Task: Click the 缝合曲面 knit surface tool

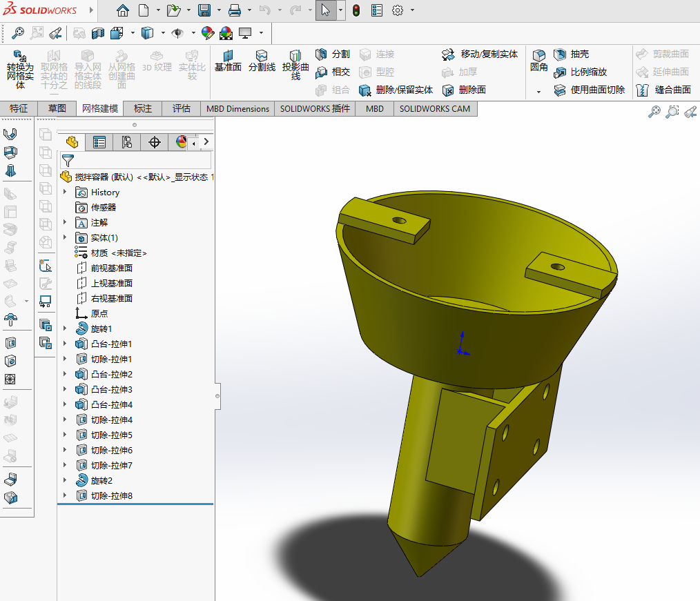Action: pos(663,90)
